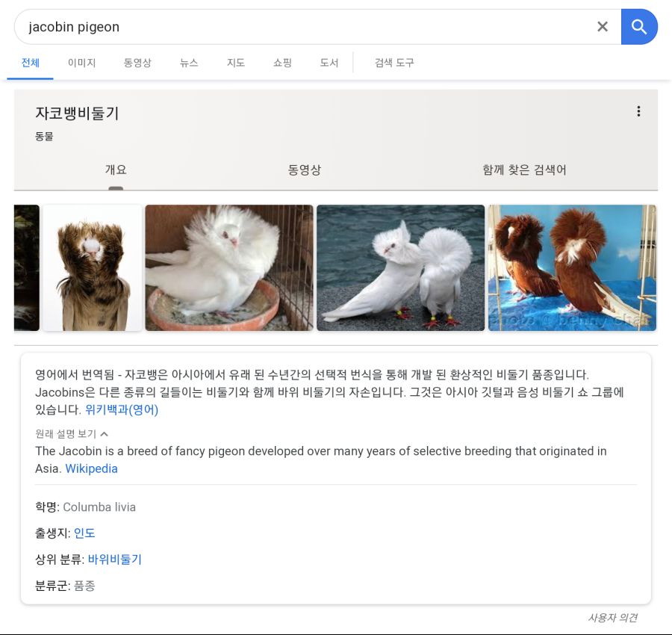Open 검색 도구 search tools
The height and width of the screenshot is (635, 672).
pyautogui.click(x=394, y=63)
